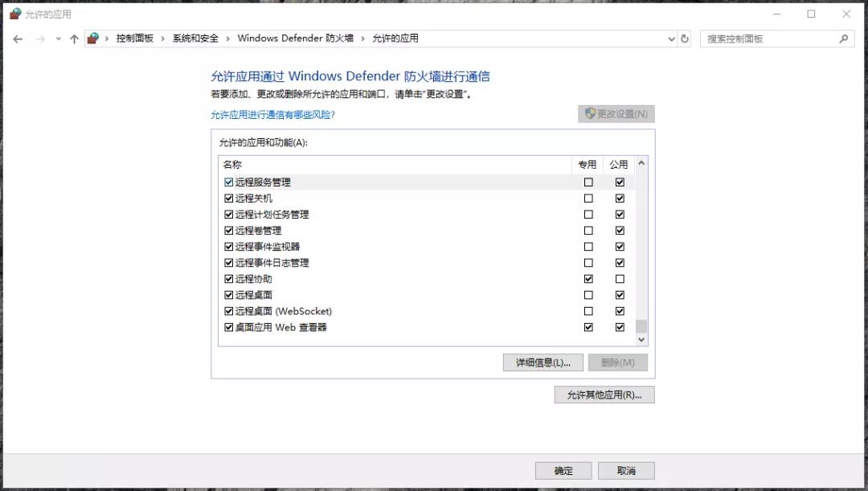Click the up-one-level arrow icon
Image resolution: width=868 pixels, height=491 pixels.
coord(75,38)
